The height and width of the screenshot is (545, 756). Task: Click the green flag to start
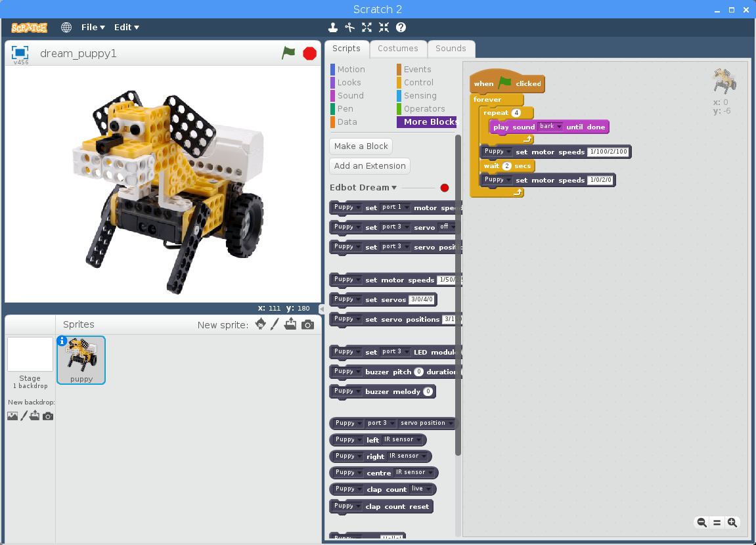288,53
